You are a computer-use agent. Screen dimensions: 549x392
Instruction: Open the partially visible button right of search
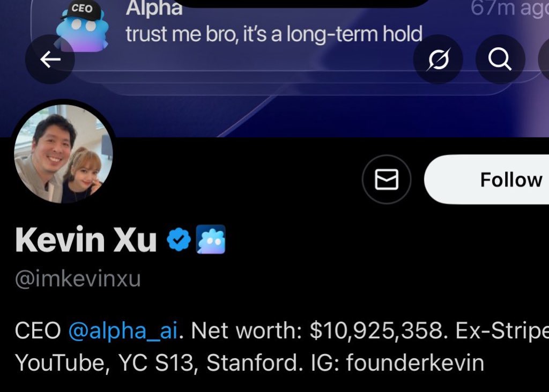point(544,59)
